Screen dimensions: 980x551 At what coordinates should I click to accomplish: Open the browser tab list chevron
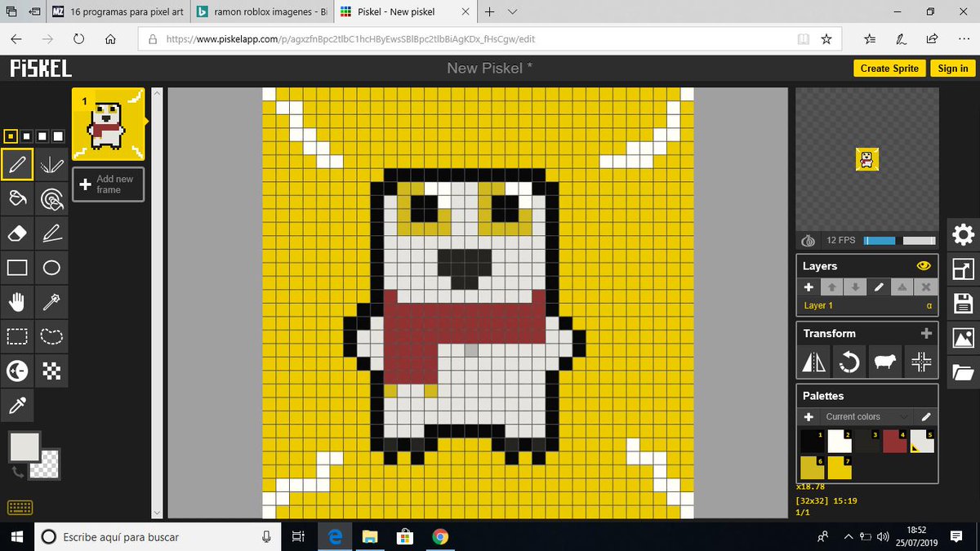point(512,12)
